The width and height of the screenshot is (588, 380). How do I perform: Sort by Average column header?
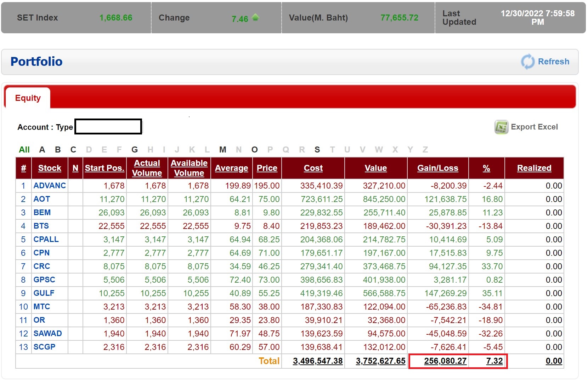point(232,168)
